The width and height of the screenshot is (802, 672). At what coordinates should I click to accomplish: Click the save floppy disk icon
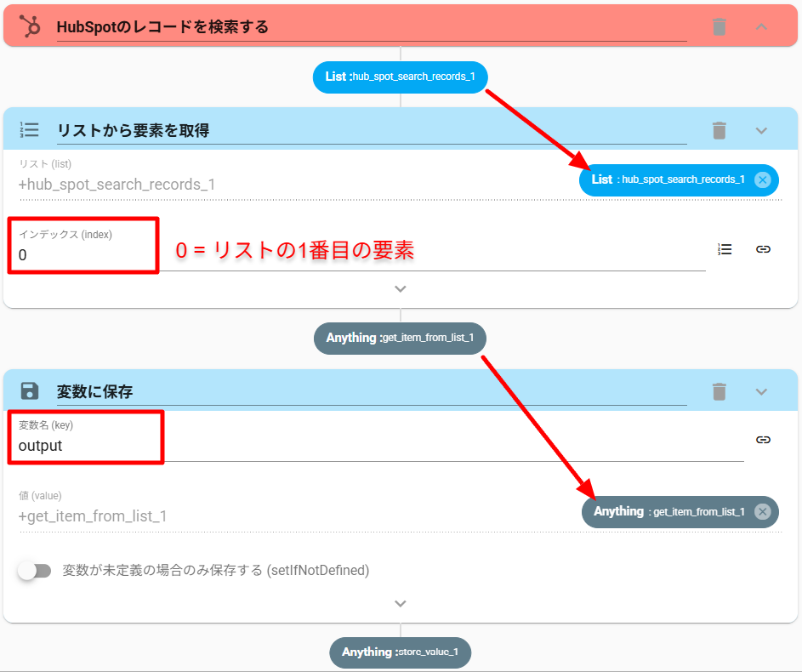30,391
